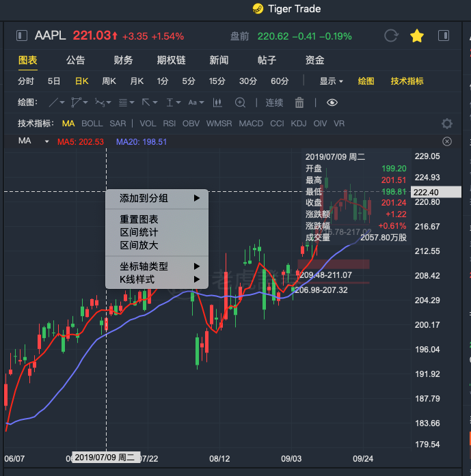
Task: Open the 新闻 news tab
Action: click(219, 60)
